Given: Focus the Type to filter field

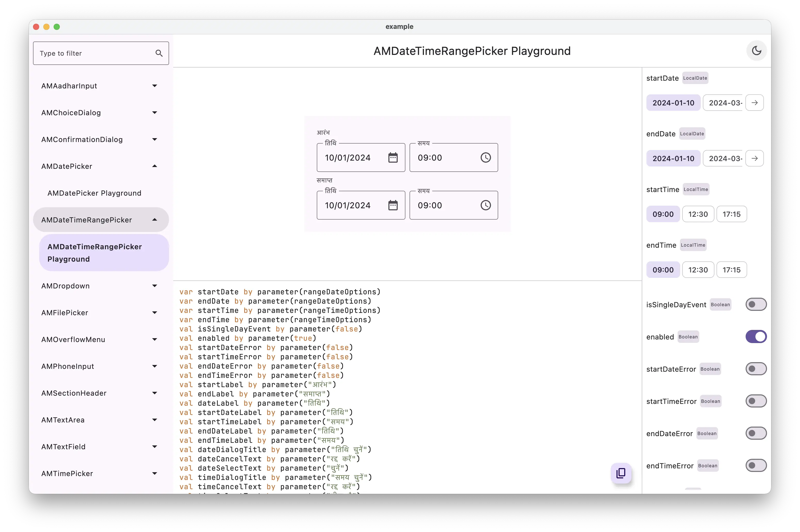Looking at the screenshot, I should point(101,53).
